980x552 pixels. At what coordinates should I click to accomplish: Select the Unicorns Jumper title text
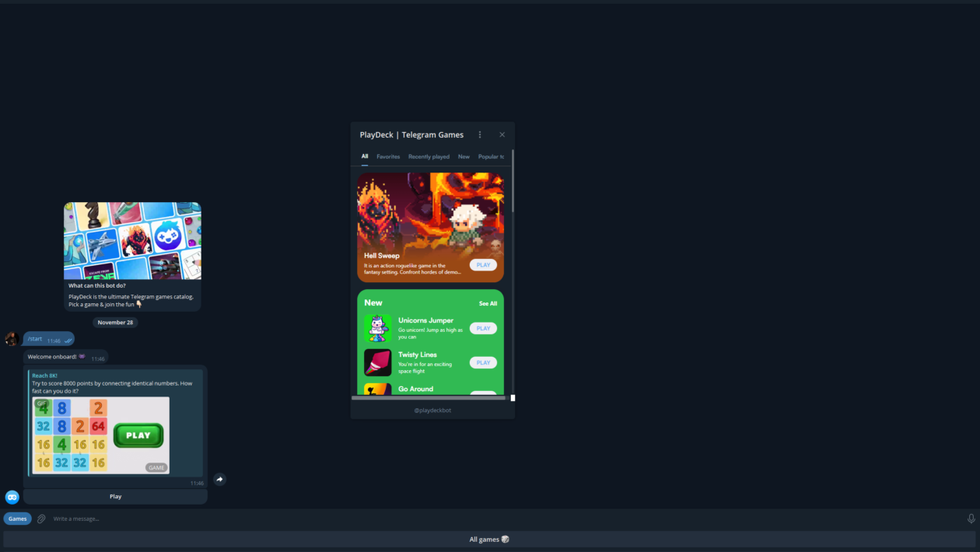[x=425, y=320]
